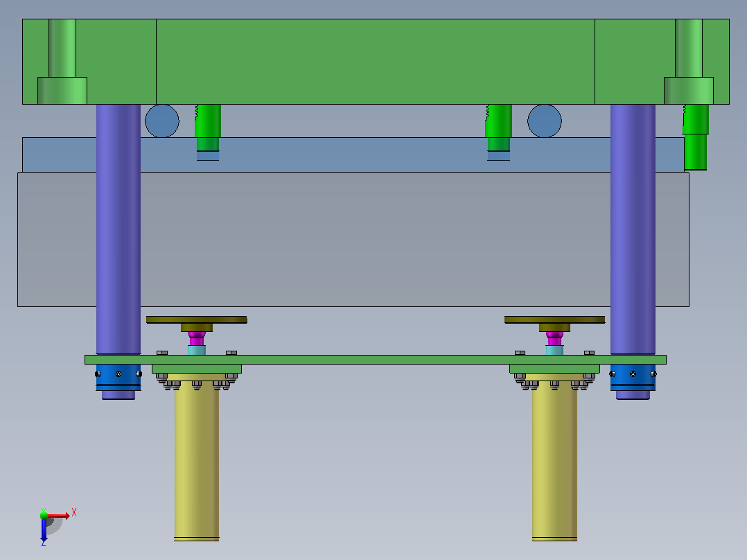Select the right cyan spacer under the coupling
This screenshot has height=560, width=747.
(554, 350)
